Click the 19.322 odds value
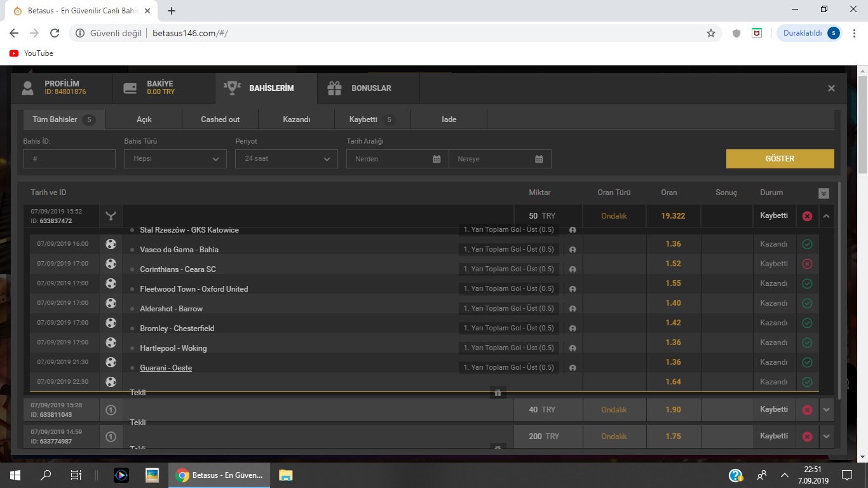 pyautogui.click(x=673, y=216)
